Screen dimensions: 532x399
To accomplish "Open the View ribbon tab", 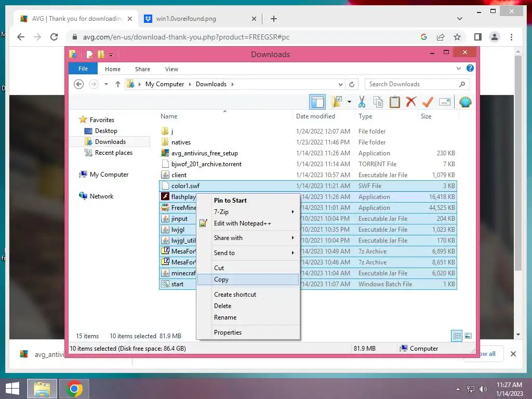I will [171, 69].
